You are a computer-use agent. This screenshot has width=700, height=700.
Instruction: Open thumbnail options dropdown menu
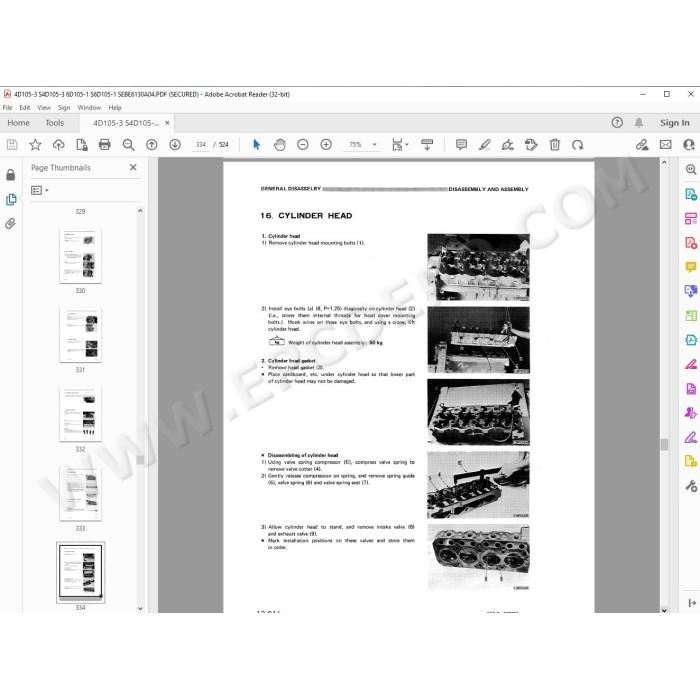(40, 191)
